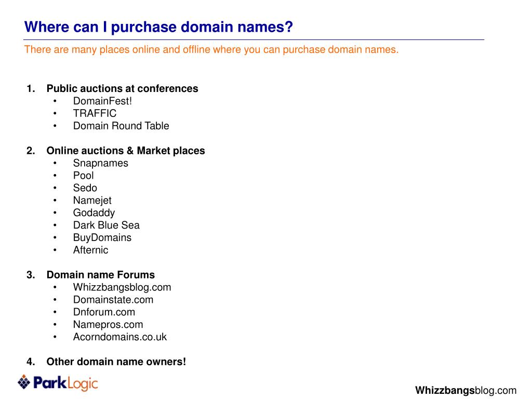This screenshot has height=399, width=532.
Task: Click the 'Pool' entry
Action: [x=84, y=176]
